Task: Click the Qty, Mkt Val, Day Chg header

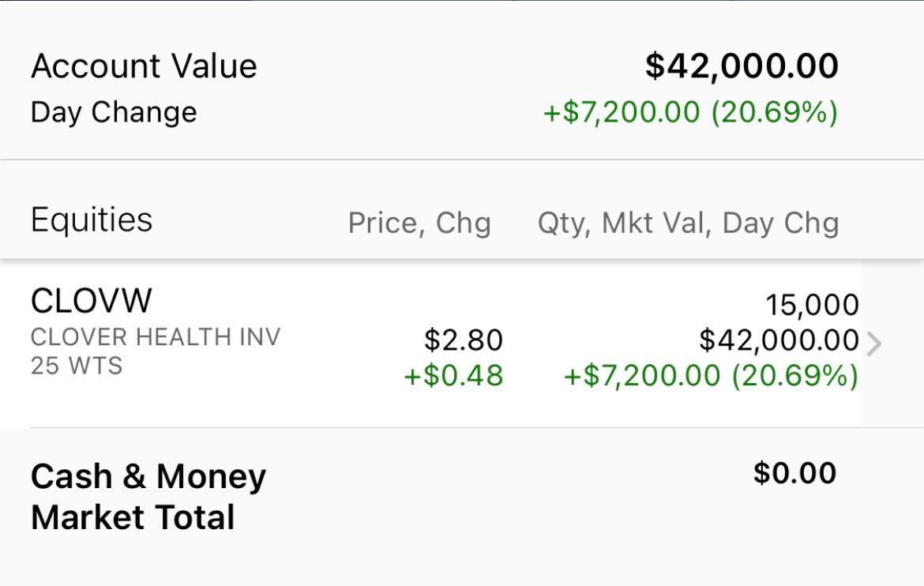Action: [x=688, y=223]
